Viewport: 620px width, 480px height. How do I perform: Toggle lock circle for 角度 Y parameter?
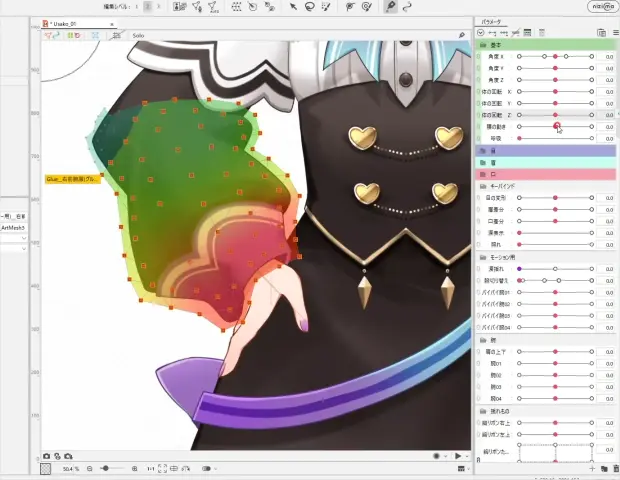pyautogui.click(x=478, y=68)
